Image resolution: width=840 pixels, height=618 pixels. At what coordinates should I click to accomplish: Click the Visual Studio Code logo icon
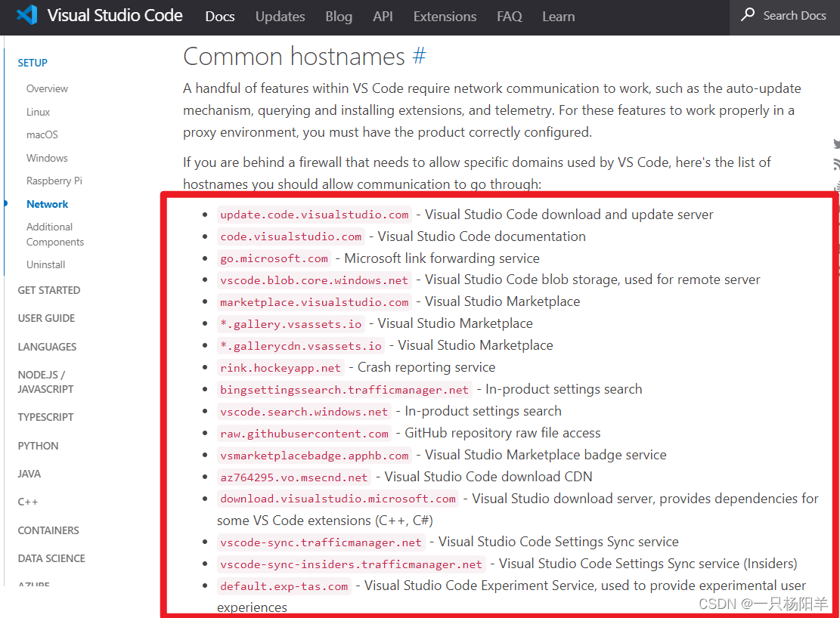tap(26, 15)
